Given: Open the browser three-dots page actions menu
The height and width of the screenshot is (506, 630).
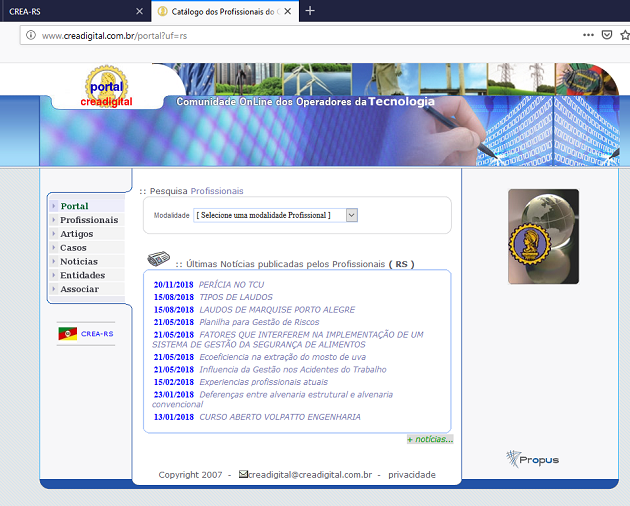Looking at the screenshot, I should (x=588, y=35).
